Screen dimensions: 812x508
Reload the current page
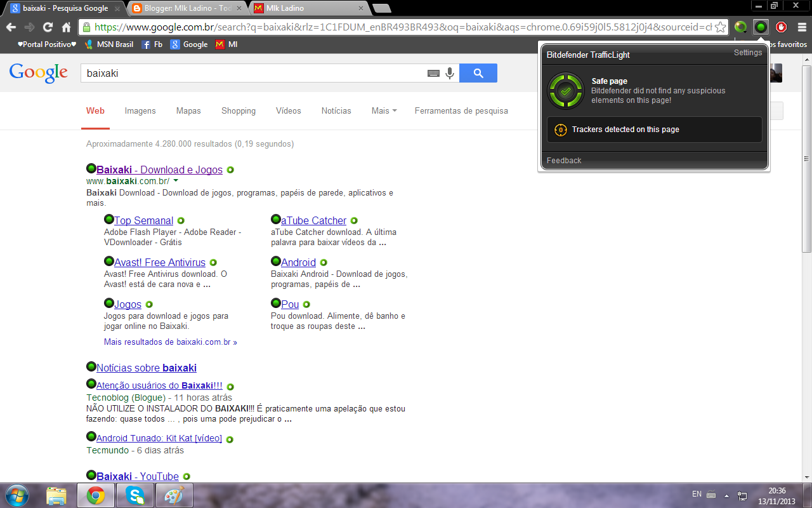pyautogui.click(x=48, y=27)
